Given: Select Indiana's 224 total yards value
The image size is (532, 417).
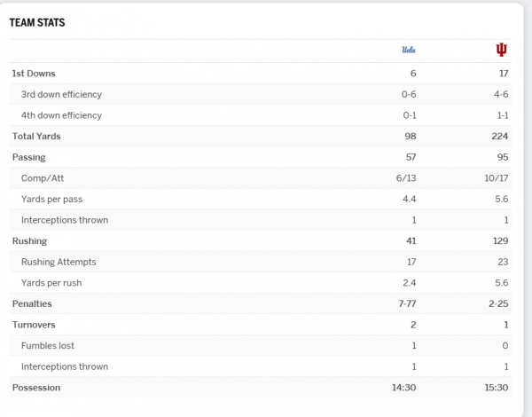Looking at the screenshot, I should click(499, 137).
